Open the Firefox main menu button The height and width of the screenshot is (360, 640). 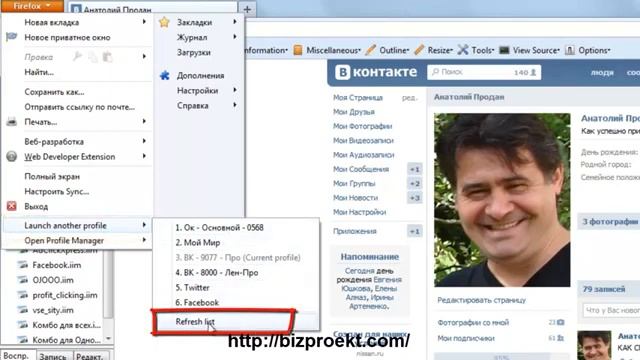[32, 6]
